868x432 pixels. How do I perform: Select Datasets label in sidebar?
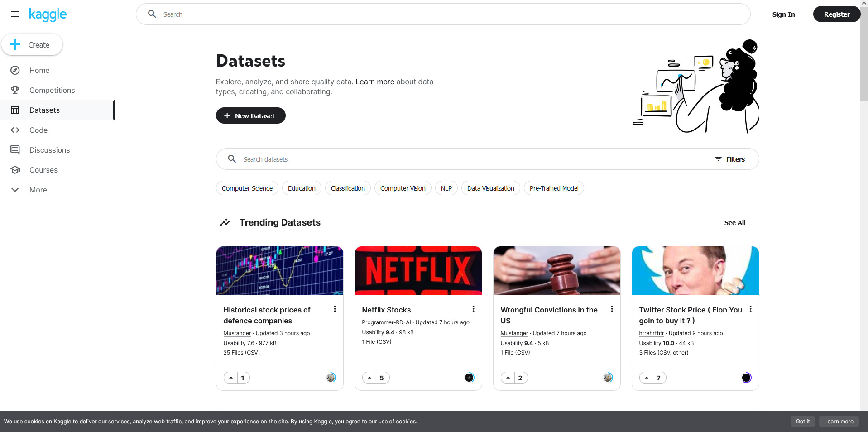coord(44,110)
